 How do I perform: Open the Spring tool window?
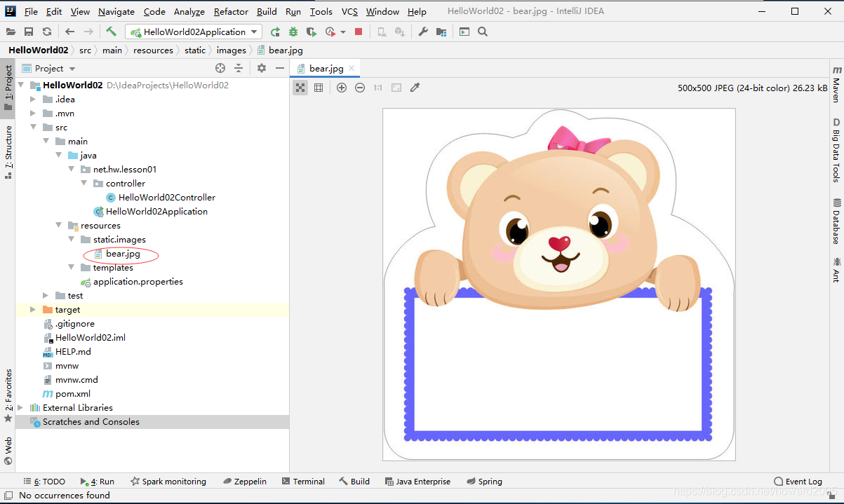484,482
